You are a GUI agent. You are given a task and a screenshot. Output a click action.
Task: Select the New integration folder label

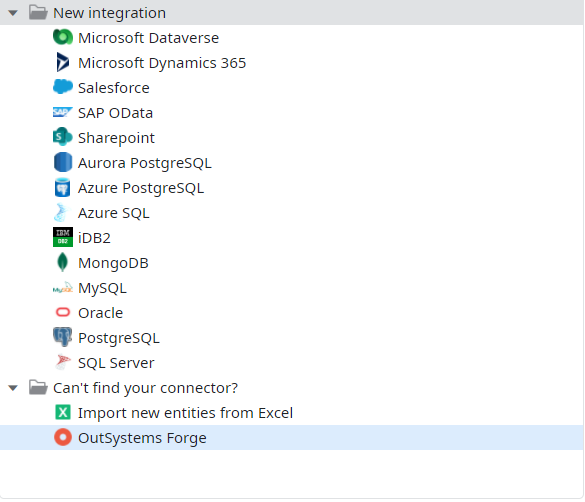tap(109, 13)
